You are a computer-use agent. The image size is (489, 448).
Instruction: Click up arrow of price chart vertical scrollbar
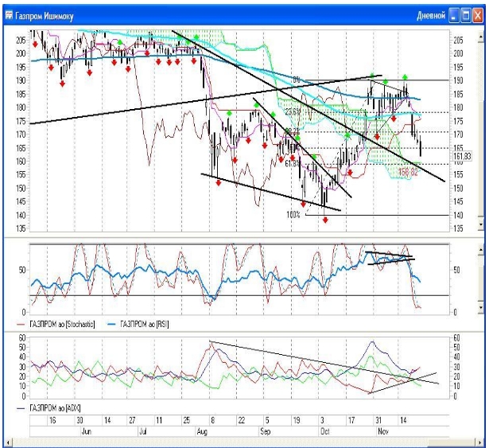point(480,37)
